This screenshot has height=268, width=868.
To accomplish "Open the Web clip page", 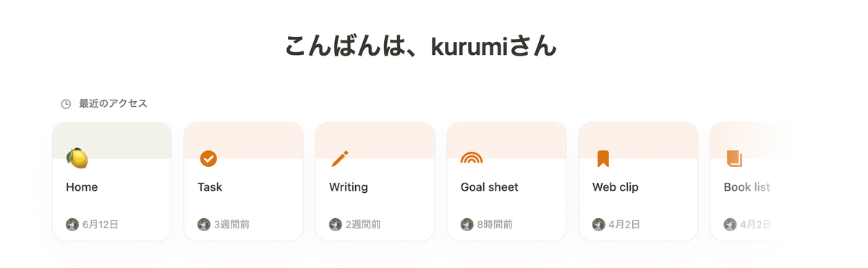I will coord(638,181).
